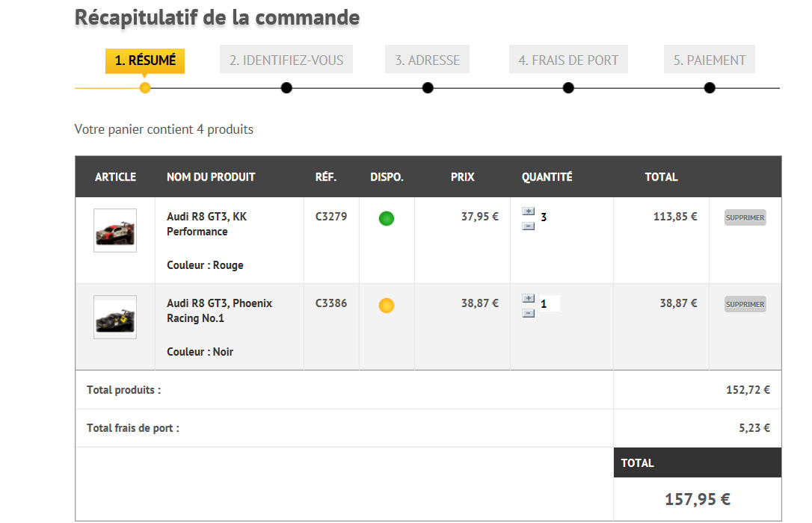Open the 3. Adresse step

tap(428, 61)
